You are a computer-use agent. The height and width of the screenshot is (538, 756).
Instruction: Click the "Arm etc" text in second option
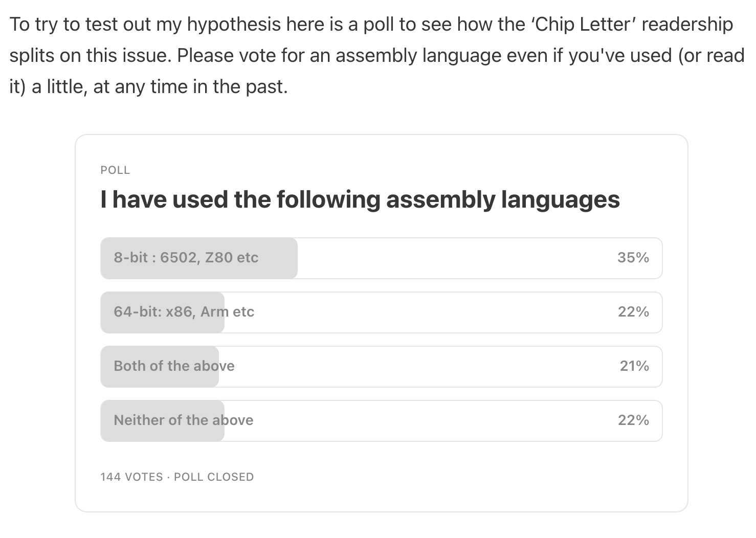(227, 311)
